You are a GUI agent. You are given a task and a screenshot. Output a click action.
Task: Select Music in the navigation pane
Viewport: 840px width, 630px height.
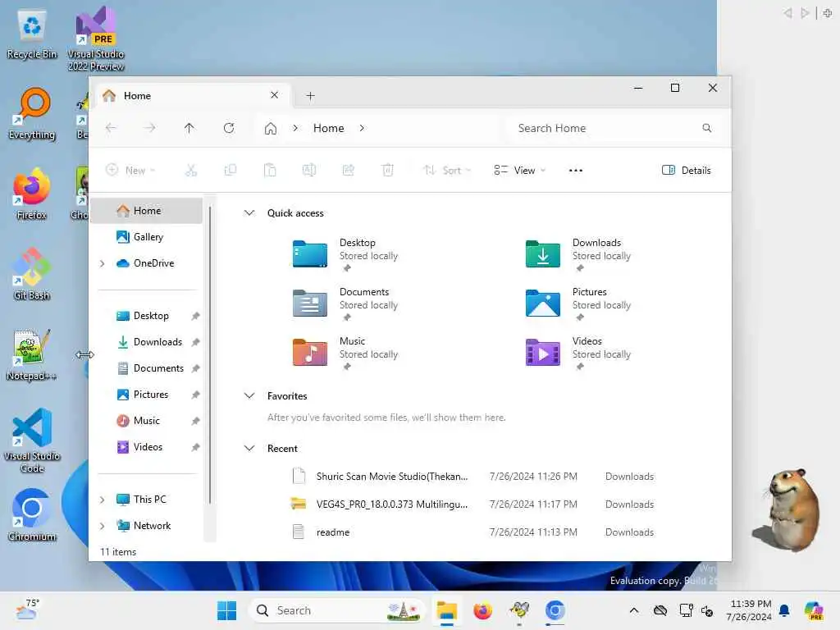(147, 421)
